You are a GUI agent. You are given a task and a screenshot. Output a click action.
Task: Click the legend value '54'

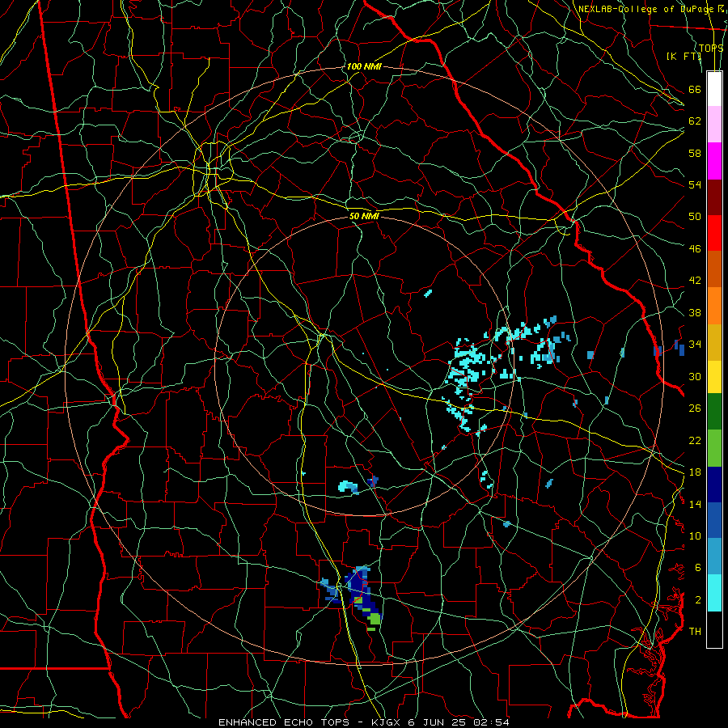tap(695, 184)
